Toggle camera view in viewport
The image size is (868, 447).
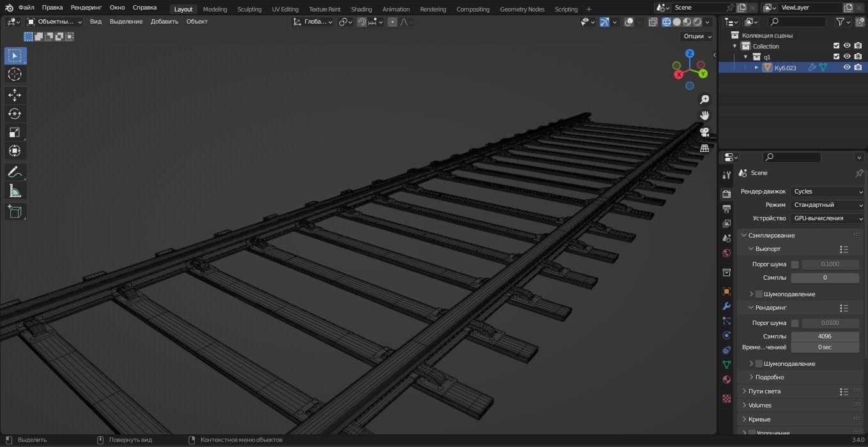704,132
